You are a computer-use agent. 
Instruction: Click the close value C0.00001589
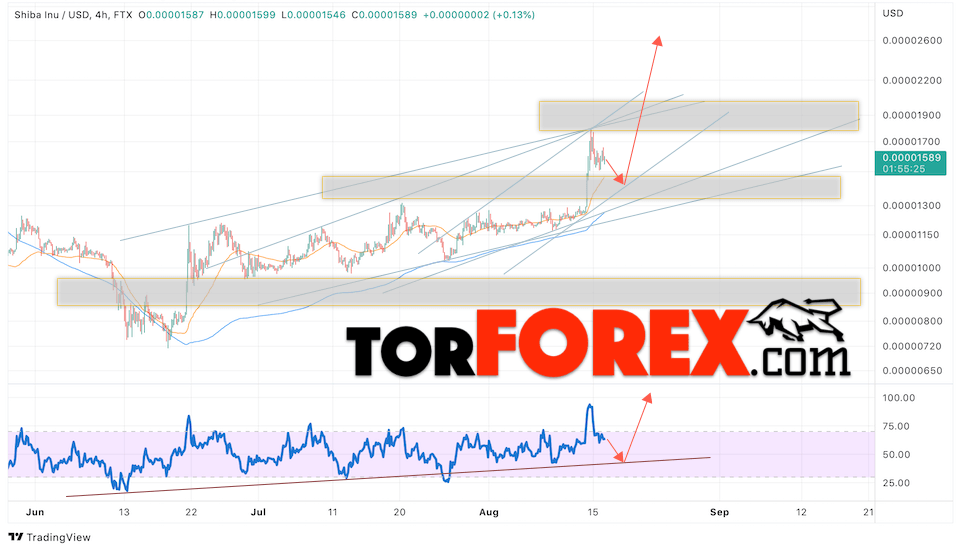(384, 15)
